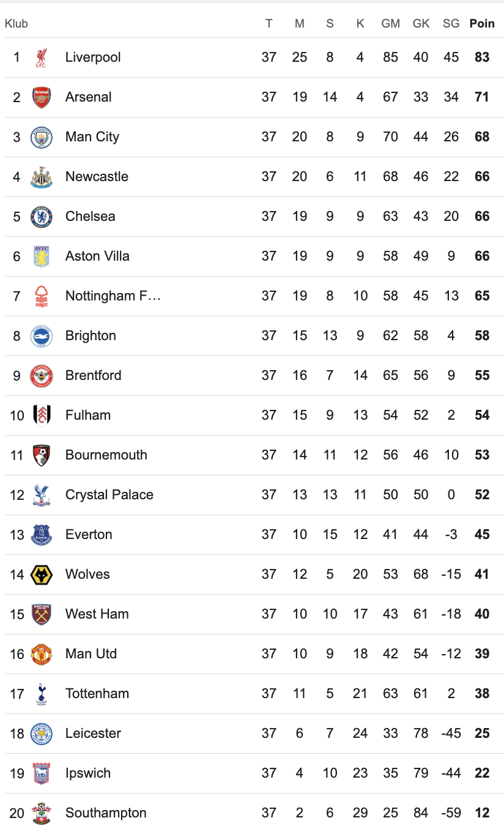Click the Crystal Palace eagle crest
Image resolution: width=504 pixels, height=837 pixels.
click(42, 495)
